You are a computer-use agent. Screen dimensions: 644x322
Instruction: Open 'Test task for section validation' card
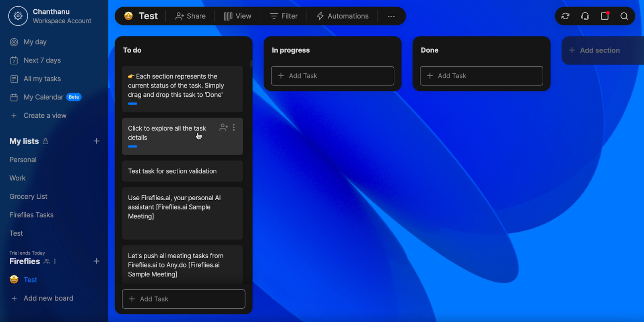pyautogui.click(x=182, y=171)
